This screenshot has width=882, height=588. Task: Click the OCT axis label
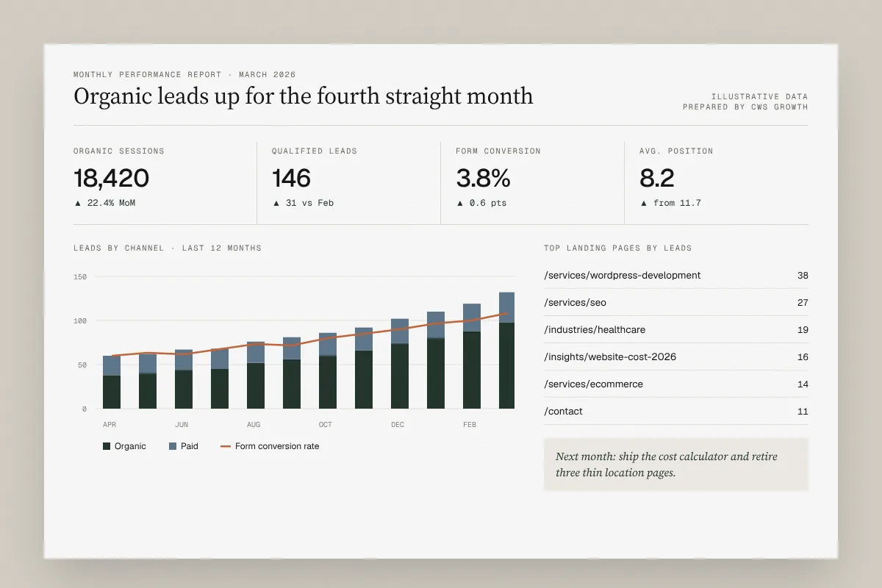[x=326, y=425]
